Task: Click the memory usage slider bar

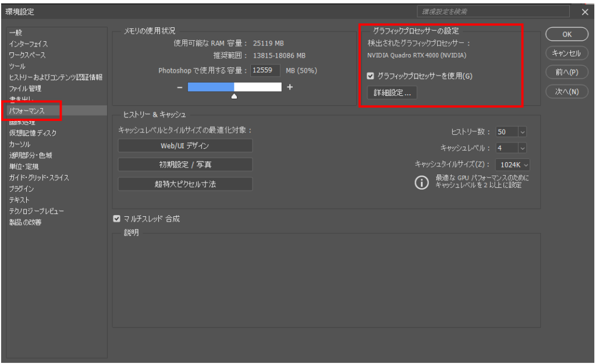Action: (234, 87)
